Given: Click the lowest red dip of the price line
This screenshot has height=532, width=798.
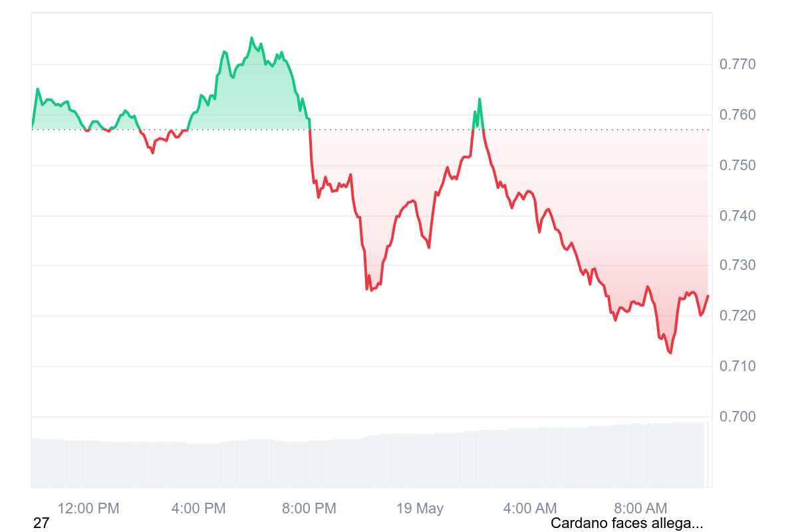Looking at the screenshot, I should tap(670, 352).
